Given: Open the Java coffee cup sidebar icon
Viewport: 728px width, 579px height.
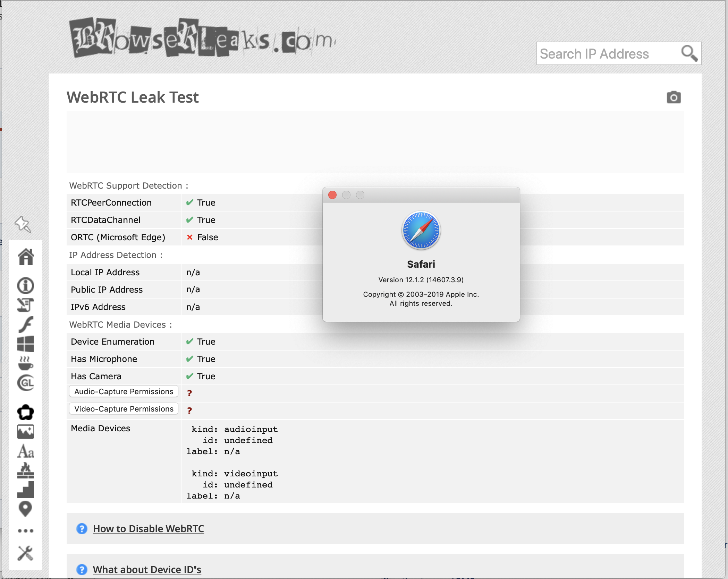Looking at the screenshot, I should pyautogui.click(x=26, y=363).
